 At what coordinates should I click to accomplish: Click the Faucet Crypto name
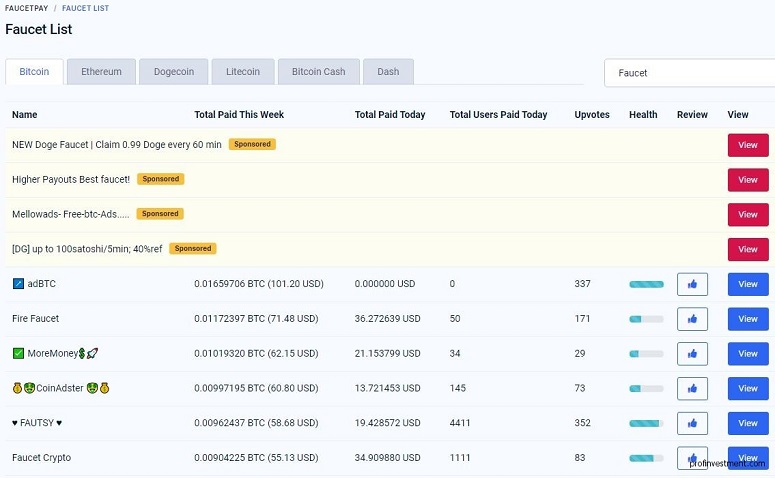(42, 458)
